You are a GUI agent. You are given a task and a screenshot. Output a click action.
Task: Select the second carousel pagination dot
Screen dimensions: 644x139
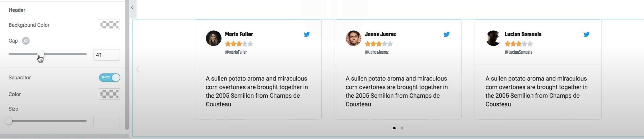[x=402, y=128]
